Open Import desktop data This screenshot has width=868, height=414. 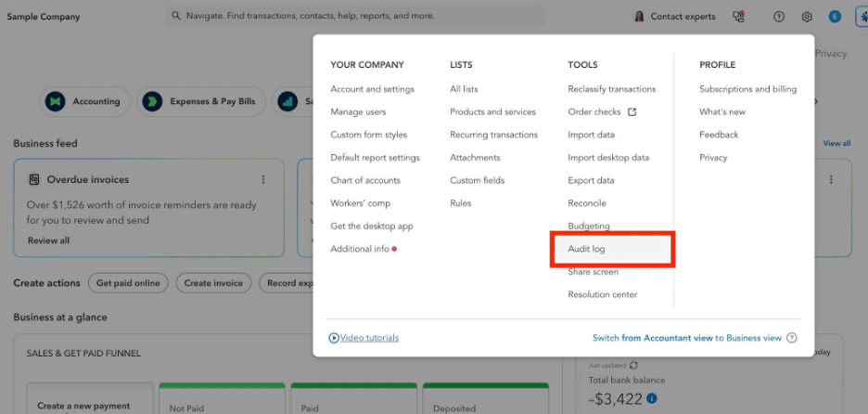coord(608,158)
